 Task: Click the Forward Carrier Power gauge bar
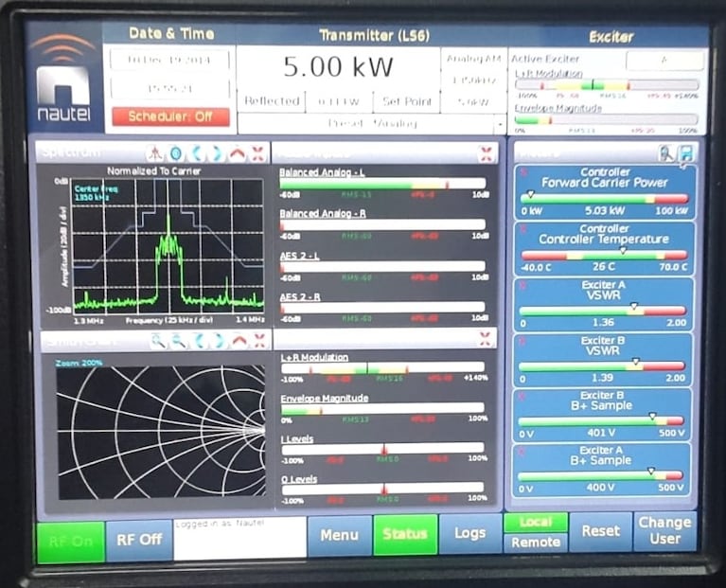click(x=604, y=199)
